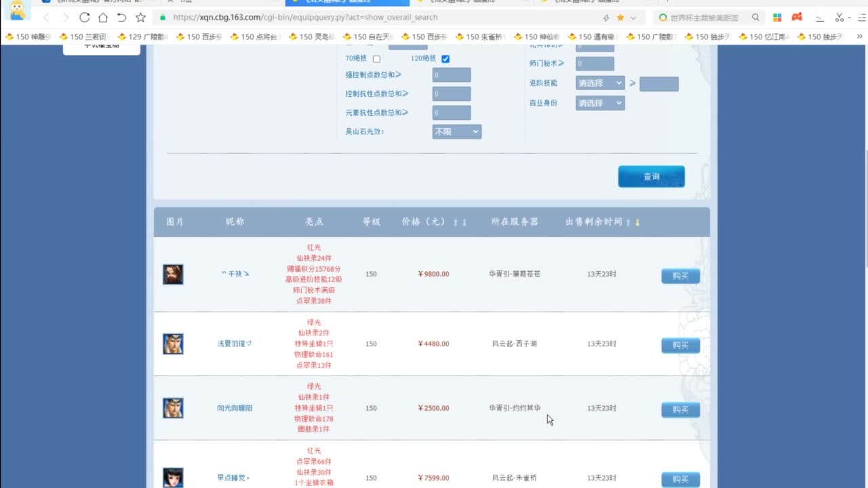The width and height of the screenshot is (868, 488).
Task: Click server text 风云起-西子湖
Action: click(x=515, y=344)
